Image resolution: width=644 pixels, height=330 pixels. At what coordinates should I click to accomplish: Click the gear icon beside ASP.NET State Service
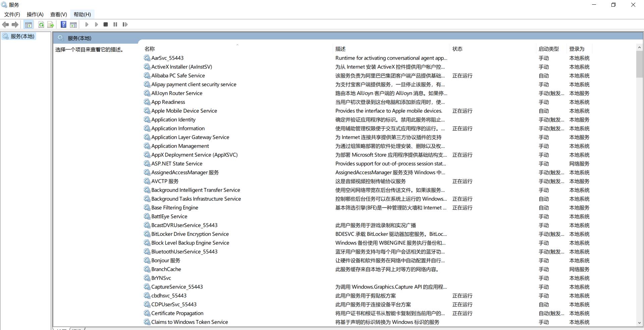click(147, 163)
